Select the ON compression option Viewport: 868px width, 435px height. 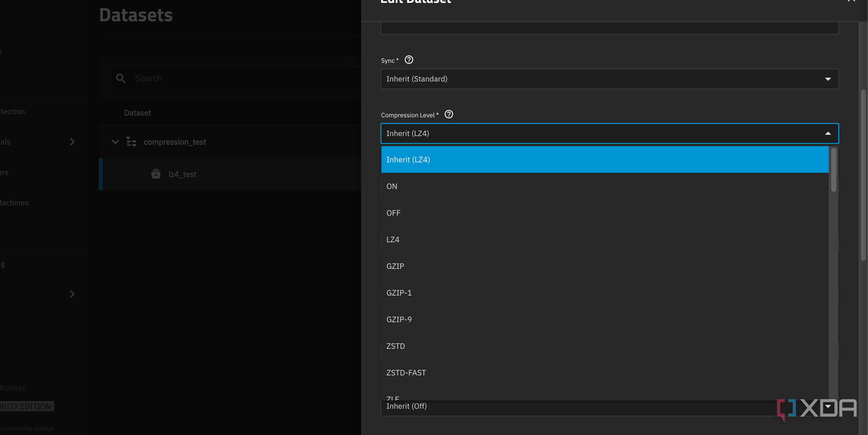click(605, 186)
